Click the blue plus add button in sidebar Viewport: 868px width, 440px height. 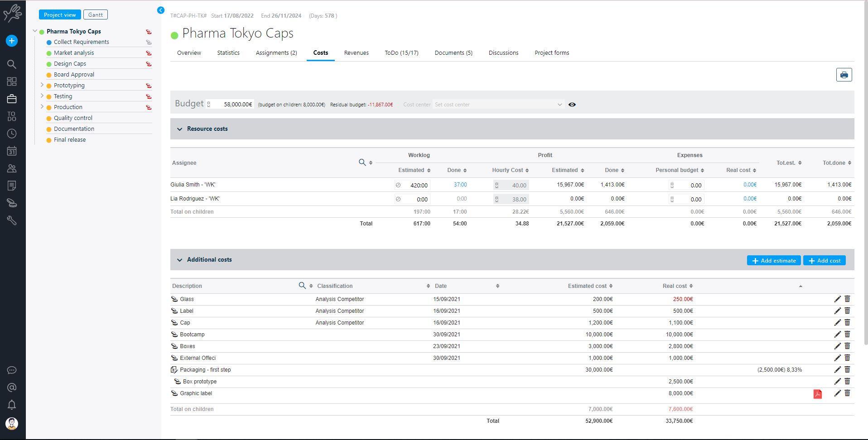tap(12, 41)
